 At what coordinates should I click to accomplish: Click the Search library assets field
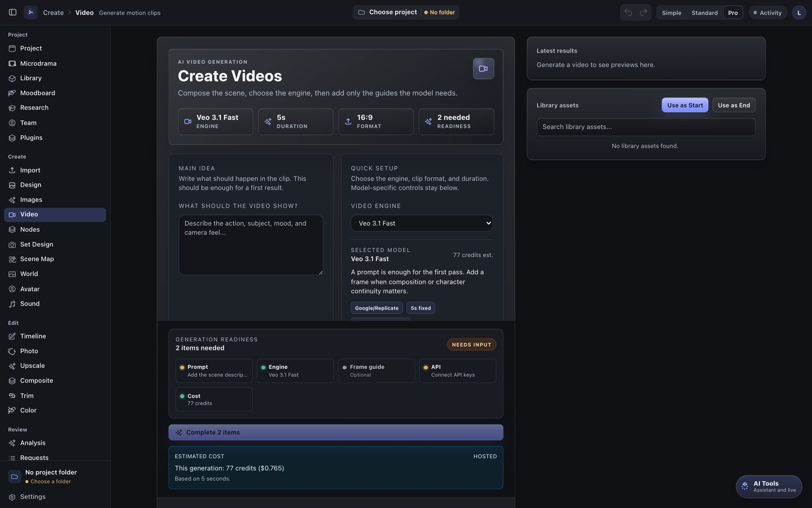click(646, 127)
